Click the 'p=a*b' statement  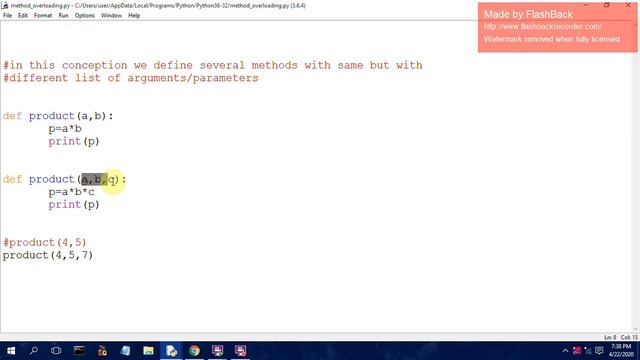click(x=65, y=129)
